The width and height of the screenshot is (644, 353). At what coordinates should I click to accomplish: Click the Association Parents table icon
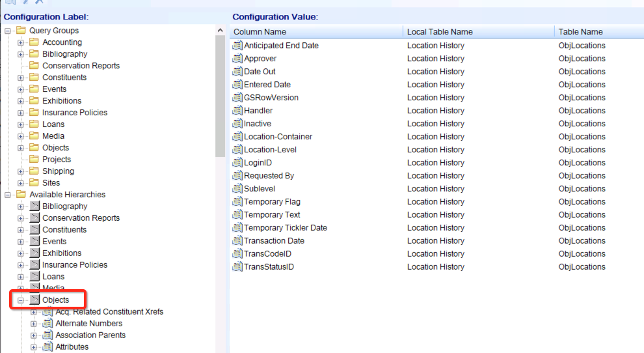tap(47, 335)
